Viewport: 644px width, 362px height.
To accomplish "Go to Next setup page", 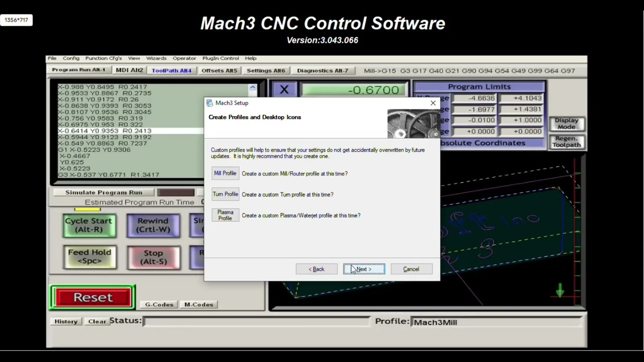I will click(x=364, y=269).
